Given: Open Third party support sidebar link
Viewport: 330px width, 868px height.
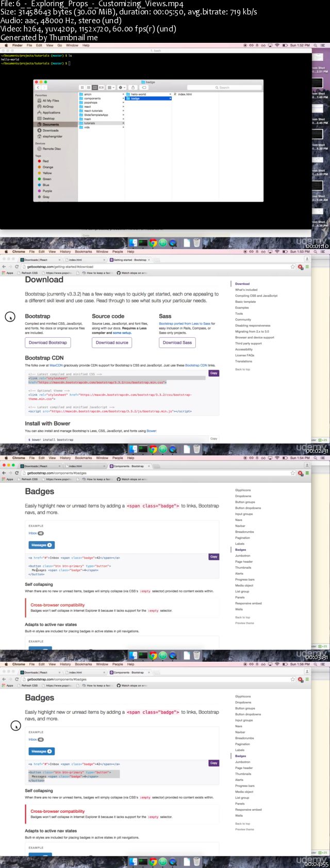Looking at the screenshot, I should point(249,343).
